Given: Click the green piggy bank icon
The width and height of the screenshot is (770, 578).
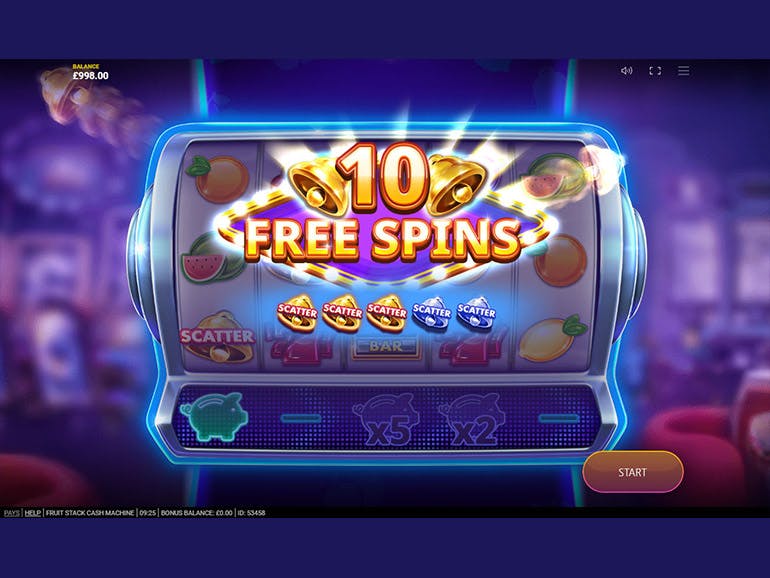Looking at the screenshot, I should [214, 416].
